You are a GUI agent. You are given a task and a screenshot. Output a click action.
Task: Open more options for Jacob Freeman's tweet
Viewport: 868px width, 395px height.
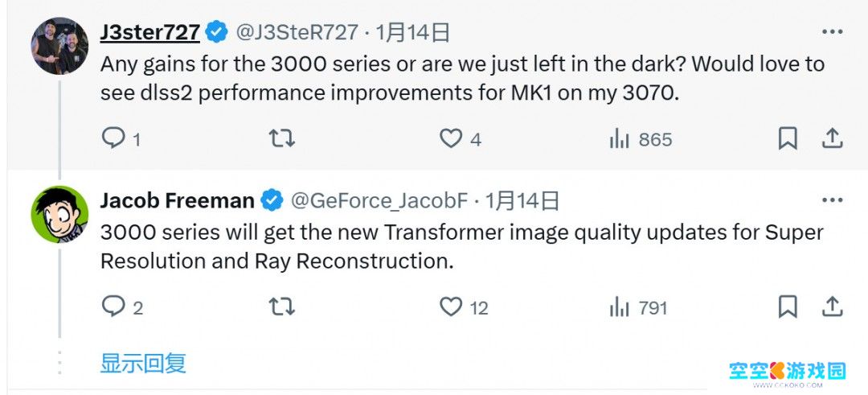coord(832,200)
